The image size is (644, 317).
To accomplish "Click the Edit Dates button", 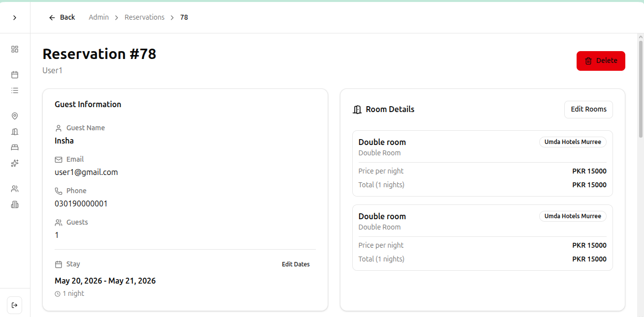I will point(296,264).
